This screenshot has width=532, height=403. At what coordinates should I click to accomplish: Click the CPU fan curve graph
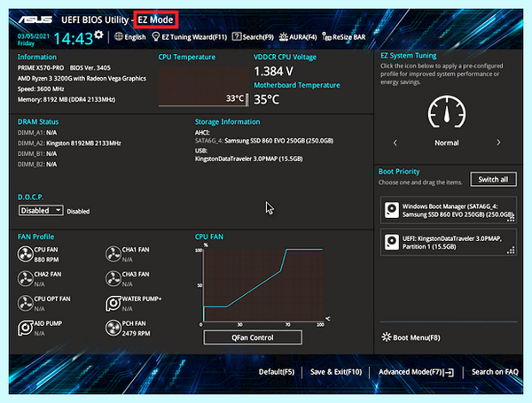[x=263, y=285]
